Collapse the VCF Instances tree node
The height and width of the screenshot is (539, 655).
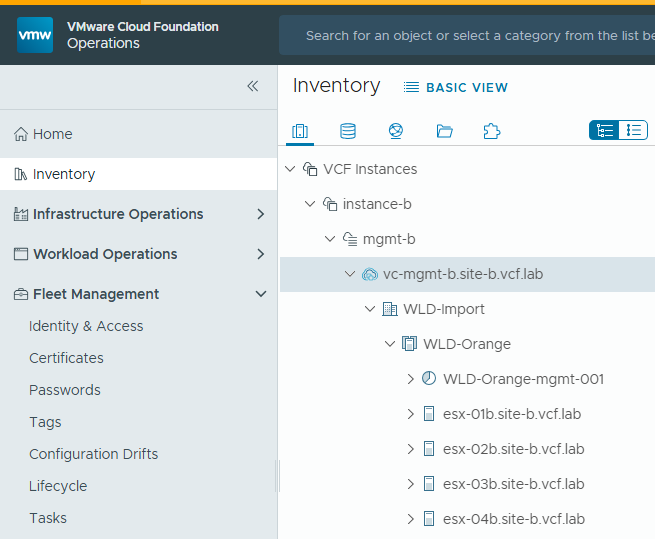tap(290, 169)
